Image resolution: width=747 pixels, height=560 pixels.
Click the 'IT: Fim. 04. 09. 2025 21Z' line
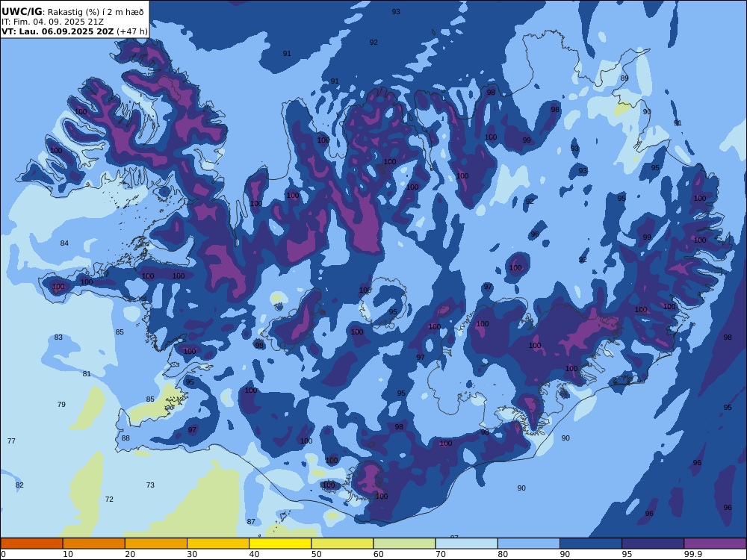tap(52, 22)
